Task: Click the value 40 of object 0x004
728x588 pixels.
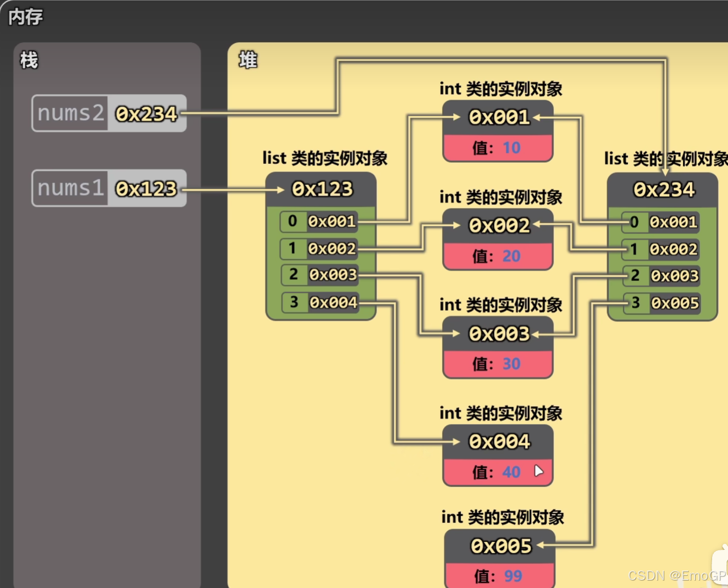Action: point(511,472)
